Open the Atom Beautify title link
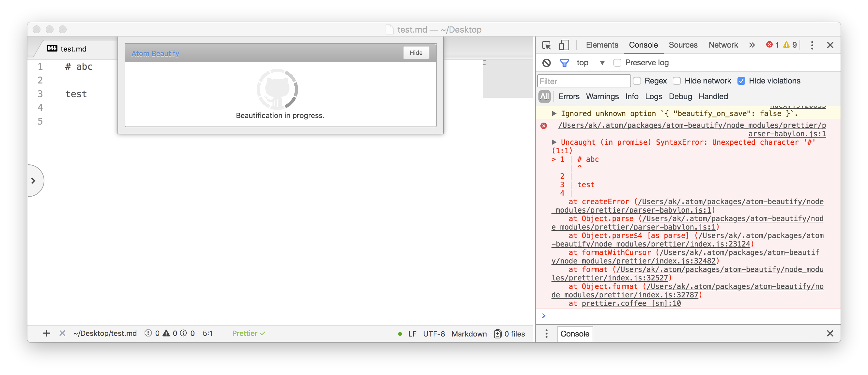This screenshot has height=375, width=868. pos(155,53)
